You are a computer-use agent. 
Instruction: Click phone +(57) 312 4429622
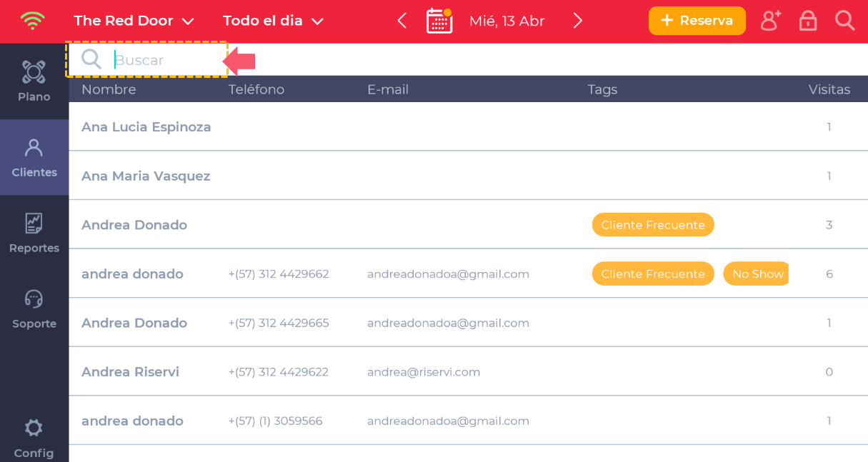[279, 372]
